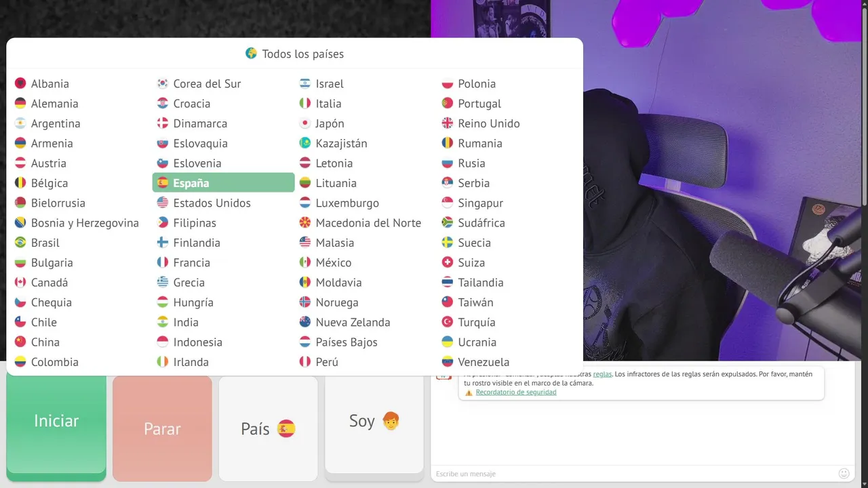Click the Brasil flag icon

coord(20,243)
